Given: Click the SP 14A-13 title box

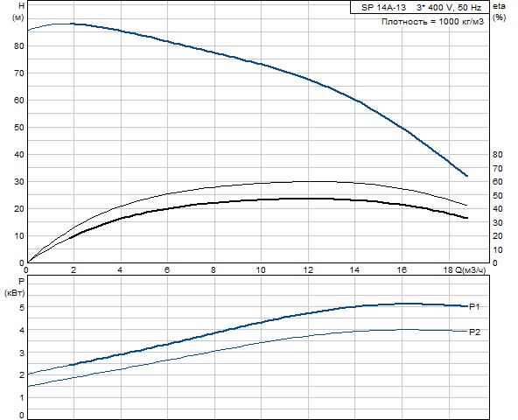Looking at the screenshot, I should [419, 7].
